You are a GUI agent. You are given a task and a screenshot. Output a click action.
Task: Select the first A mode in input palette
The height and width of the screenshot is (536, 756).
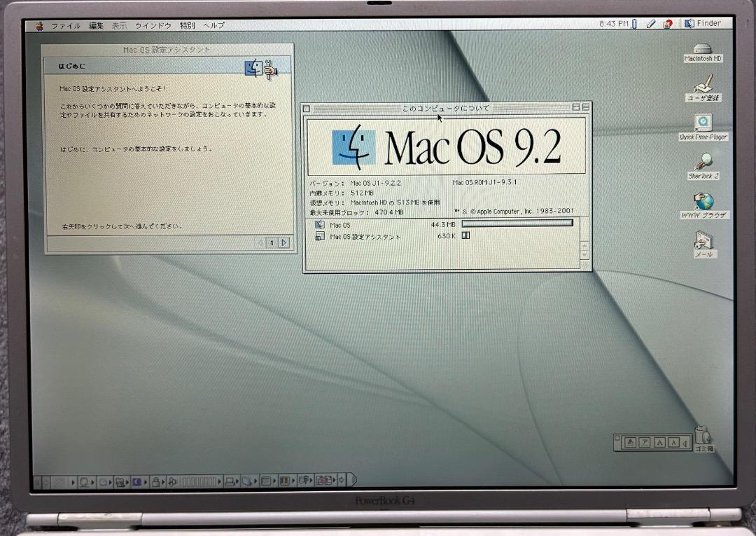tap(659, 442)
